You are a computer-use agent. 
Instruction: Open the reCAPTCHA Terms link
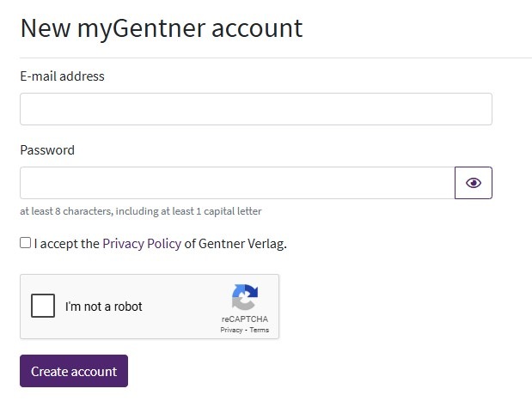260,330
